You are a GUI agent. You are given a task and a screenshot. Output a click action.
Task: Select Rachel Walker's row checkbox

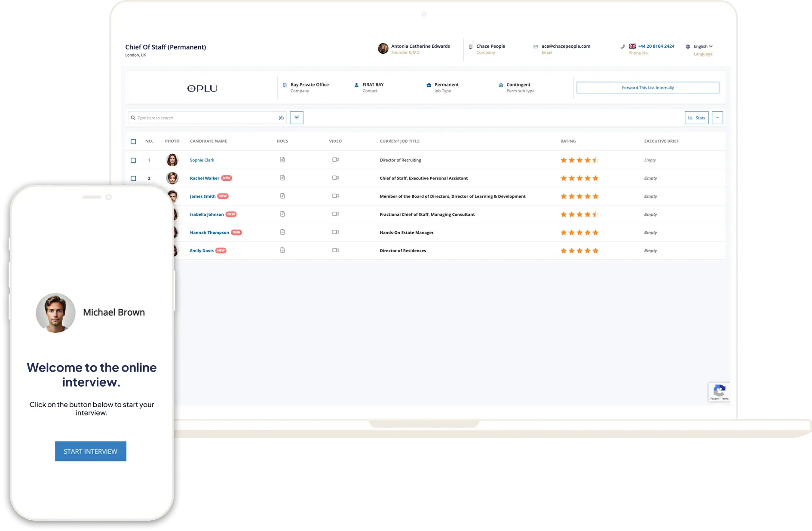[x=133, y=178]
